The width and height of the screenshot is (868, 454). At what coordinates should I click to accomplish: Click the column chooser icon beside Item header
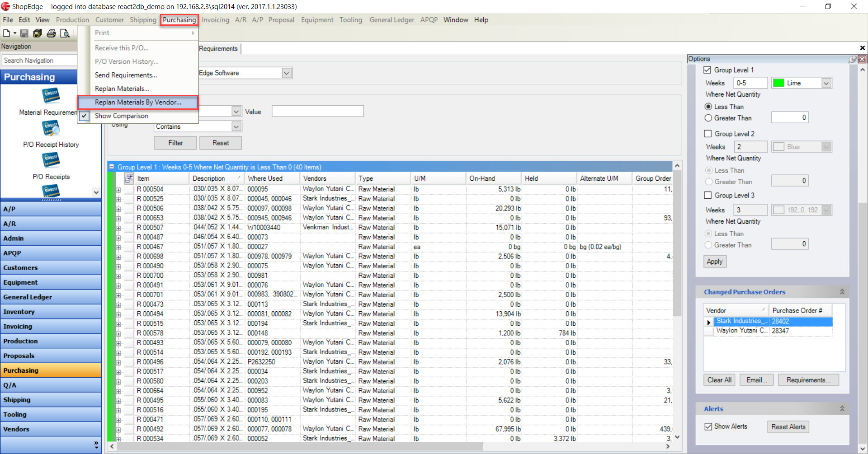tap(129, 178)
